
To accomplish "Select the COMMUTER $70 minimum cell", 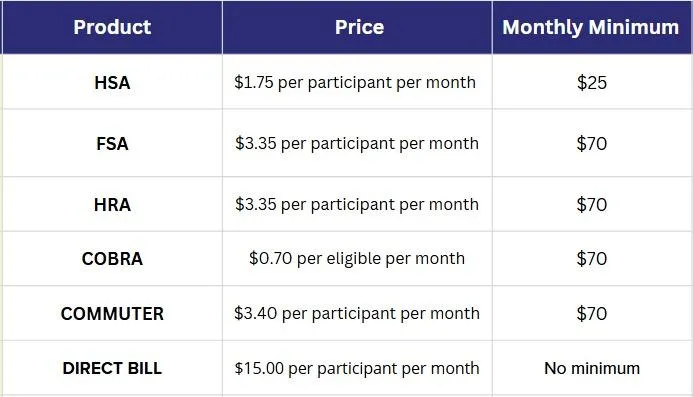I will click(592, 313).
